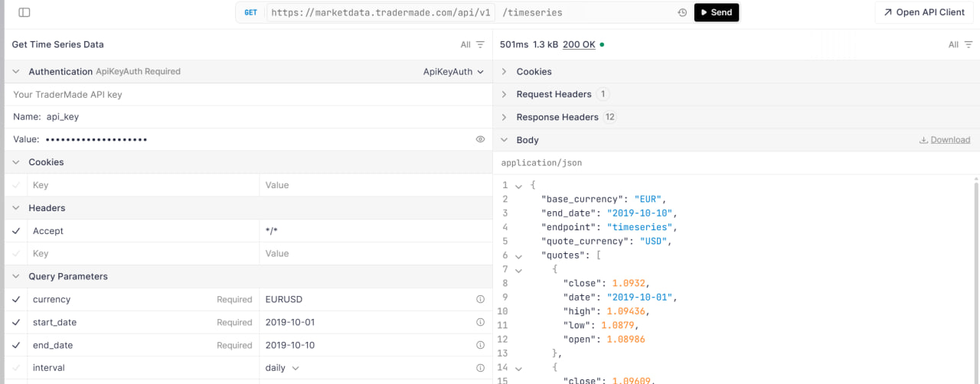Image resolution: width=980 pixels, height=384 pixels.
Task: Click the application/json content type label
Action: coord(541,163)
